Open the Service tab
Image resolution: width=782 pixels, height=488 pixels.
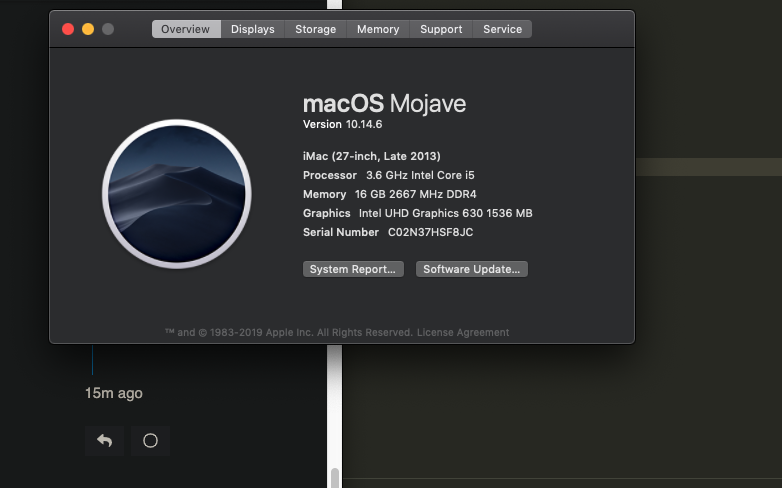click(x=502, y=29)
